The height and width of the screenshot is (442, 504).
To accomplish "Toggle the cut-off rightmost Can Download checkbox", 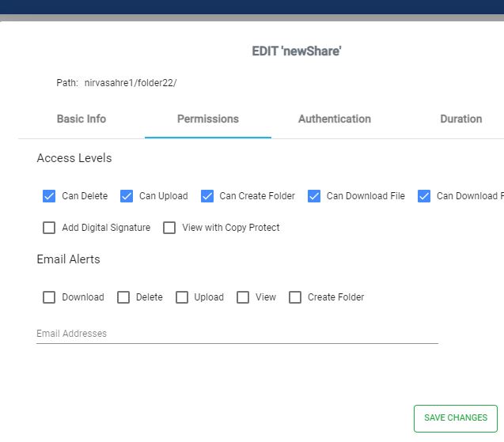I will (x=424, y=196).
